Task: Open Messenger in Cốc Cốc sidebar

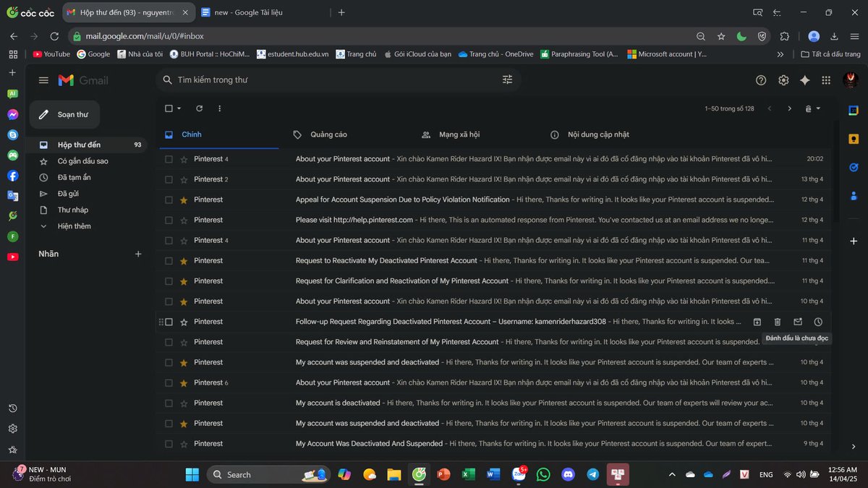Action: pyautogui.click(x=12, y=114)
